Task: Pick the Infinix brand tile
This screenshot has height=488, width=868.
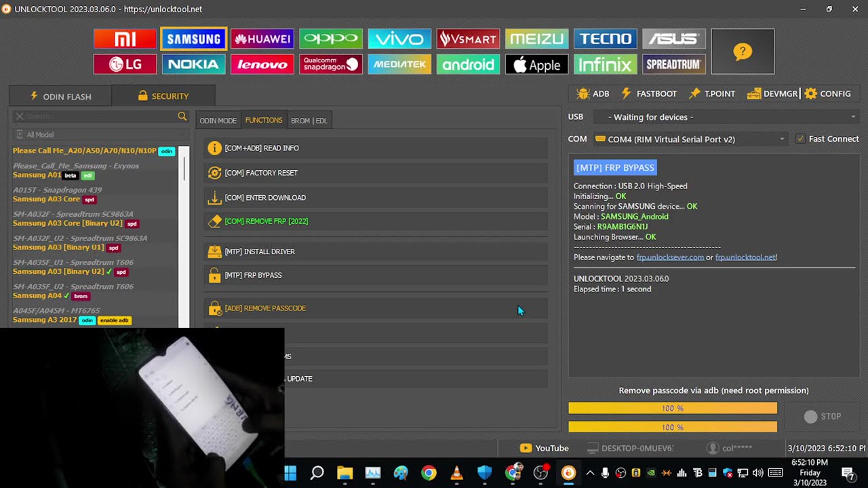Action: pos(605,64)
